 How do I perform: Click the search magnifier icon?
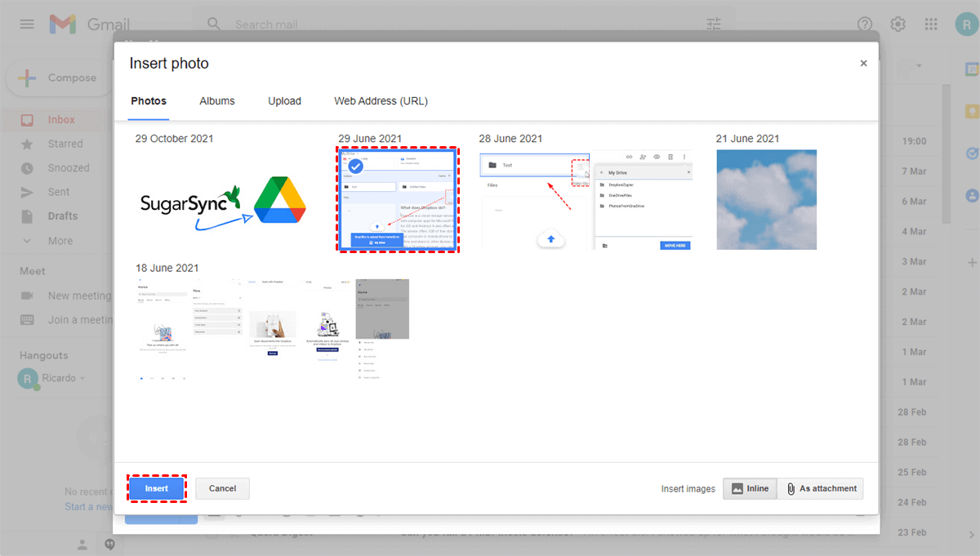click(x=215, y=24)
